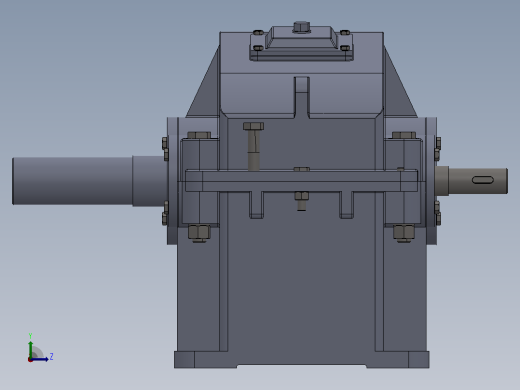Select the lower-right large hex nut
The height and width of the screenshot is (390, 520).
[404, 233]
